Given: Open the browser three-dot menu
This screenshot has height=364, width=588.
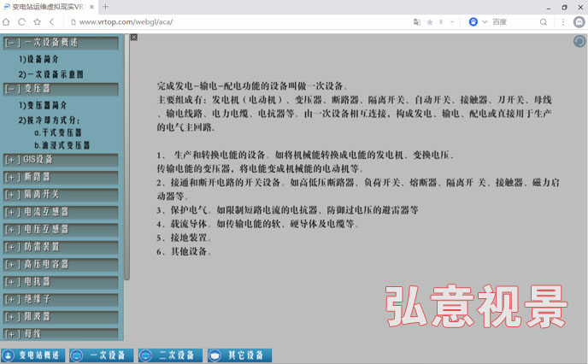Looking at the screenshot, I should pos(563,22).
